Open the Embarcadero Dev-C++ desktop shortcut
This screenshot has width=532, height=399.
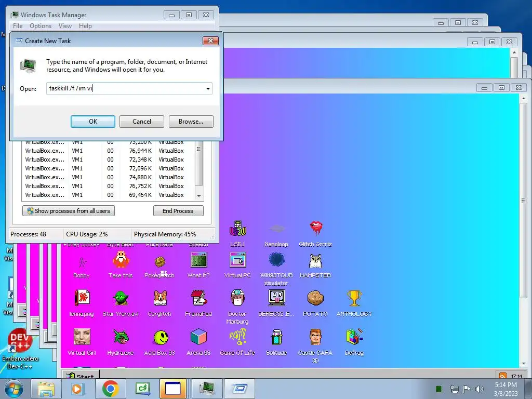[20, 349]
